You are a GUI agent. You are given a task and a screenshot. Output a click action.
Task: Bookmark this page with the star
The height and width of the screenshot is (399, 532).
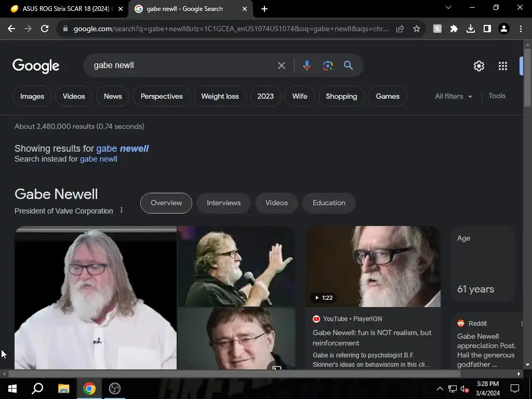point(417,29)
